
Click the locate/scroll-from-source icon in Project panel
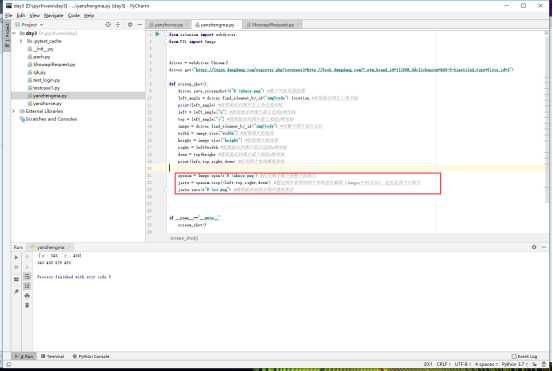[x=108, y=25]
